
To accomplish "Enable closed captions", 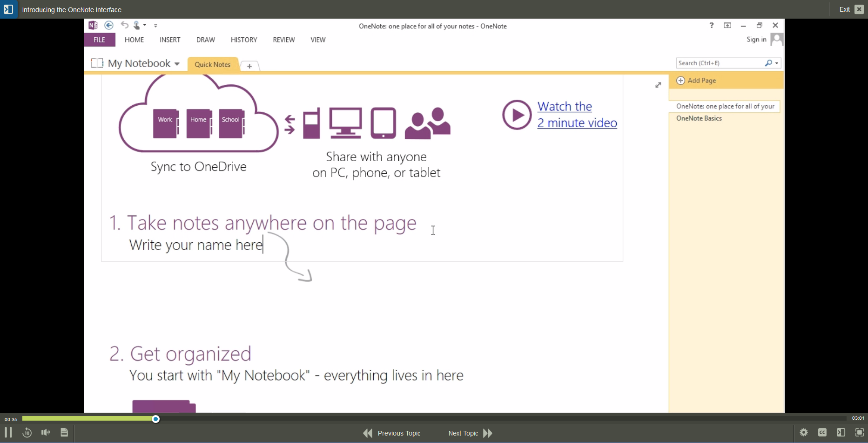I will pyautogui.click(x=822, y=433).
